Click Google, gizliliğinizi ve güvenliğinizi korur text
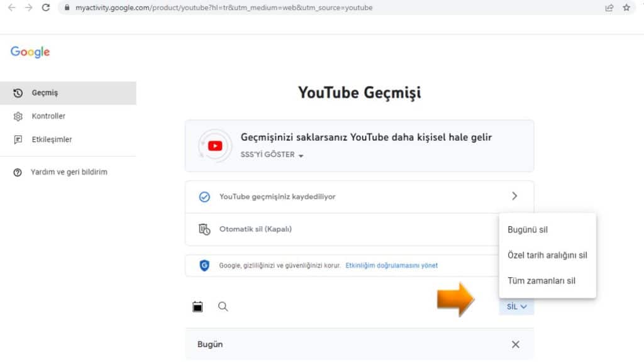 (280, 266)
